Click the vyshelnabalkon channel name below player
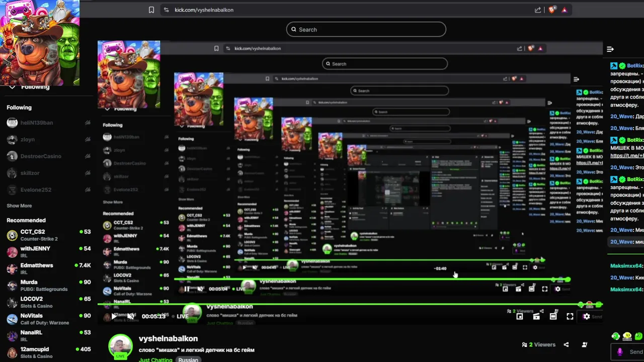This screenshot has height=362, width=644. point(168,339)
